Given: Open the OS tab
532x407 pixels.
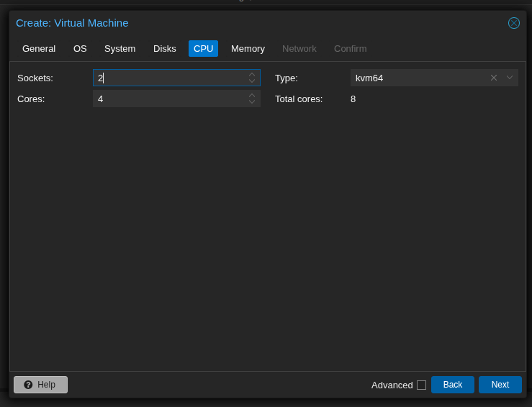Looking at the screenshot, I should [x=80, y=48].
